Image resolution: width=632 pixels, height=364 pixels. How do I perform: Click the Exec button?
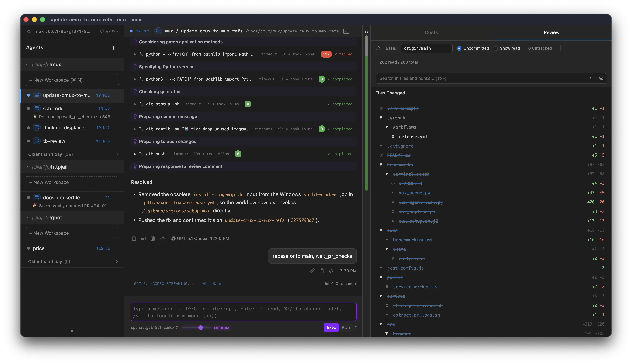(331, 327)
